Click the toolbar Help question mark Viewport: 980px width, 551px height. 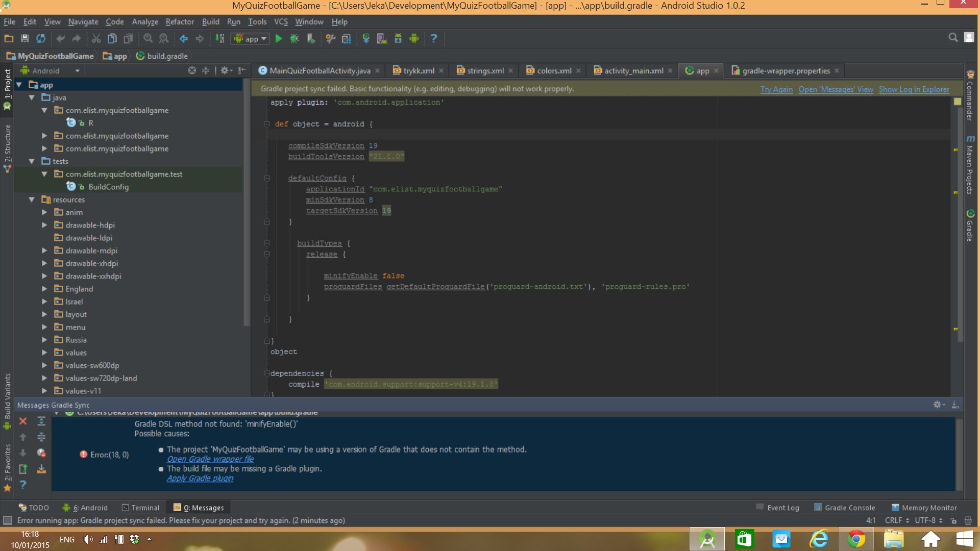[434, 39]
